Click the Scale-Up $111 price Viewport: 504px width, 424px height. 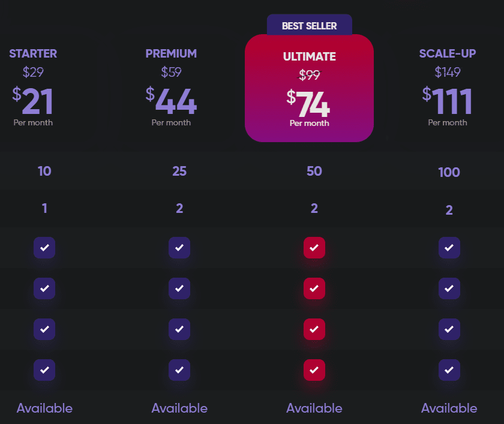click(448, 101)
